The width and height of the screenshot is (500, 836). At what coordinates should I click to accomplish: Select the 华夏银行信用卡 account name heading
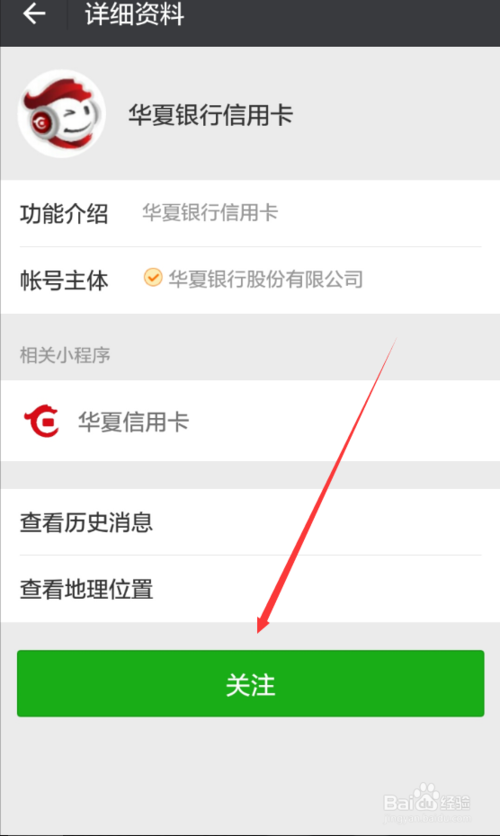point(211,115)
